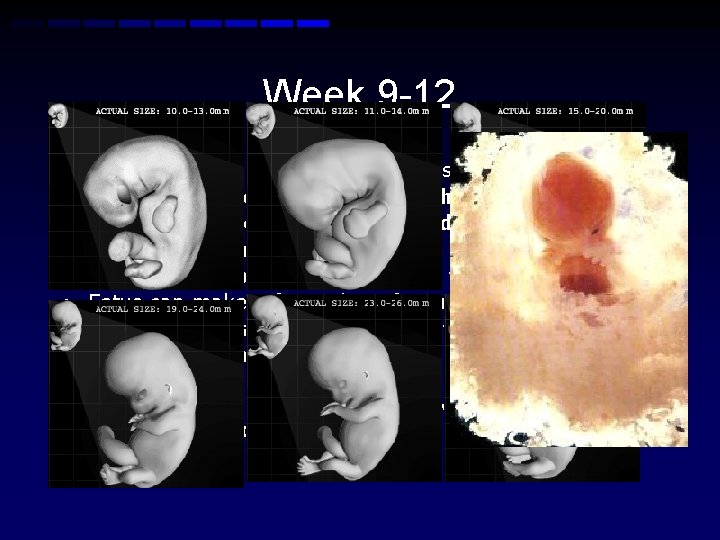Click 'ACTUAL SIZE: 23.0-26.0mm' caption
This screenshot has height=540, width=720.
tap(361, 303)
